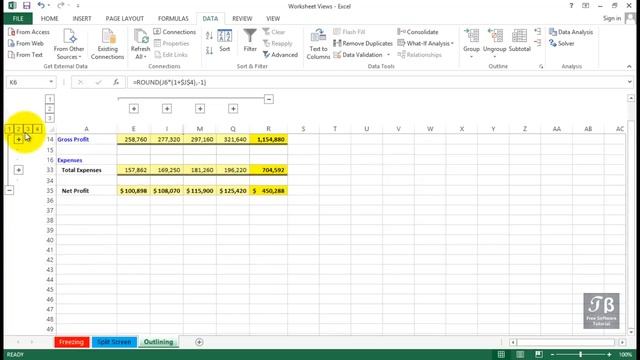The width and height of the screenshot is (640, 360).
Task: Select column outline level 3 button
Action: coord(49,118)
